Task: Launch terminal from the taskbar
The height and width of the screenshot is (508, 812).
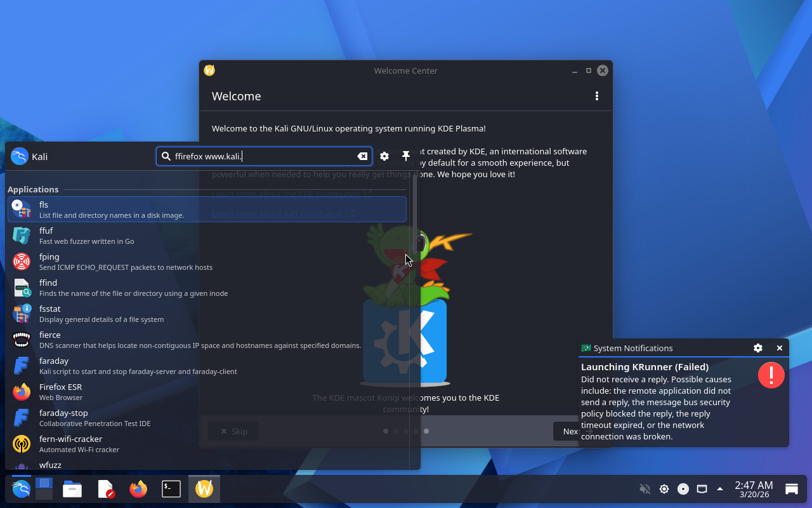Action: point(171,489)
